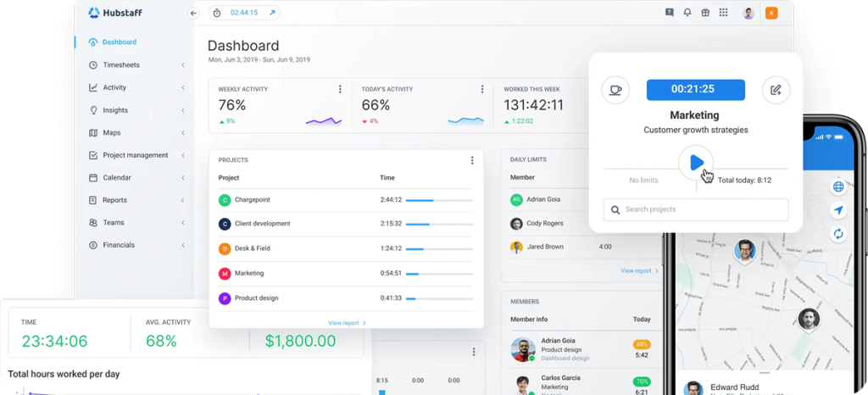Start a break with the coffee cup
The image size is (868, 395).
[615, 90]
